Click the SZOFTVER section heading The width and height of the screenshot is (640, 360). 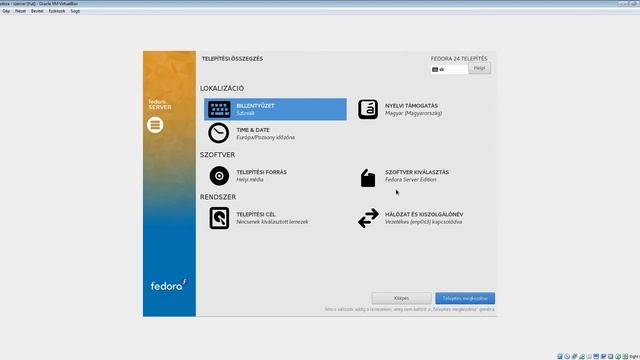point(217,155)
